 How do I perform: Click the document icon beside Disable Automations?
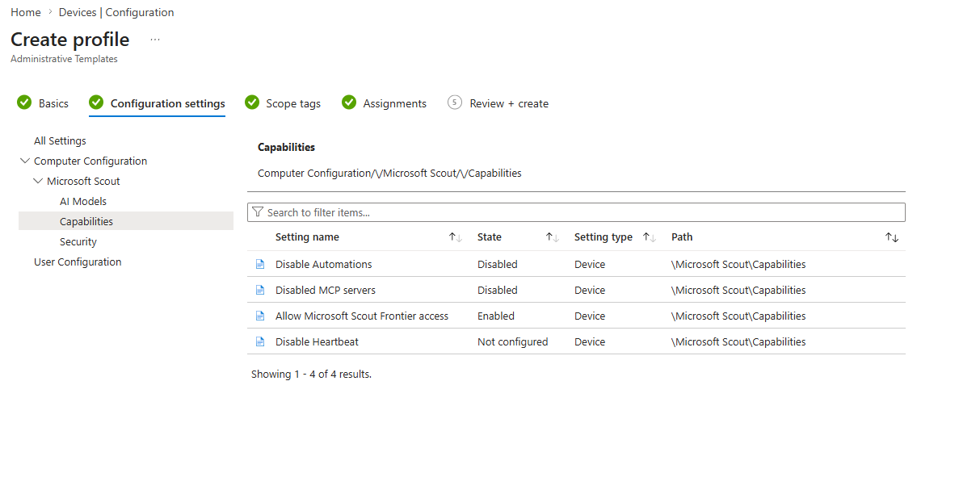point(260,264)
